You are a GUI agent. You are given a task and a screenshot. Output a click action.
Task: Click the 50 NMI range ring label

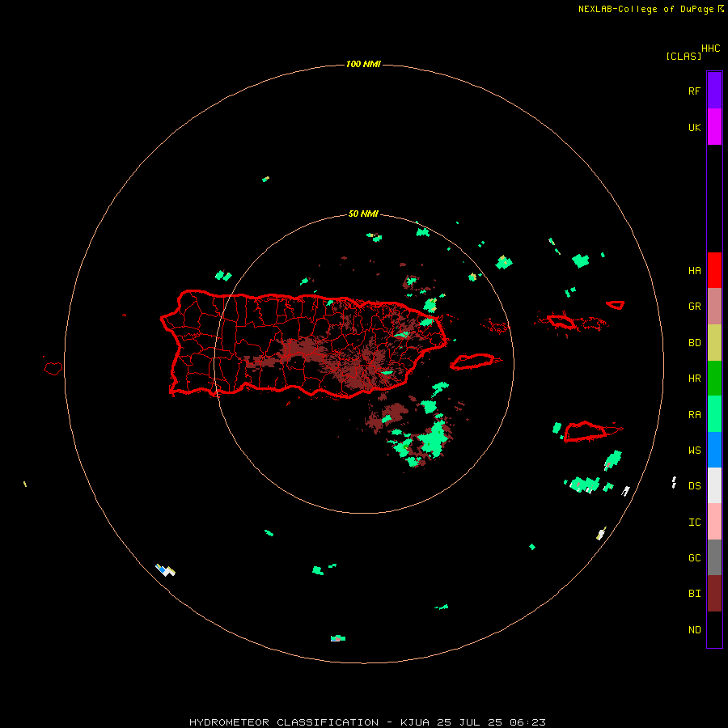pos(363,214)
